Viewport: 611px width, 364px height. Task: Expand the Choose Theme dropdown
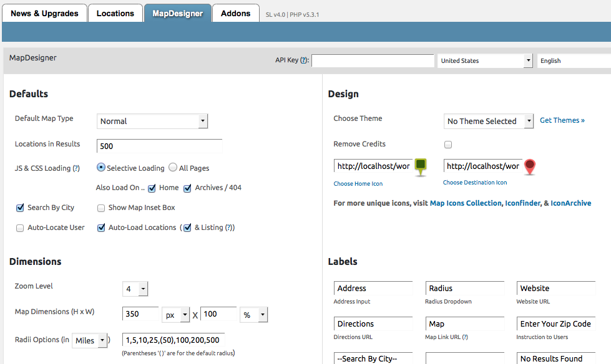click(x=488, y=121)
